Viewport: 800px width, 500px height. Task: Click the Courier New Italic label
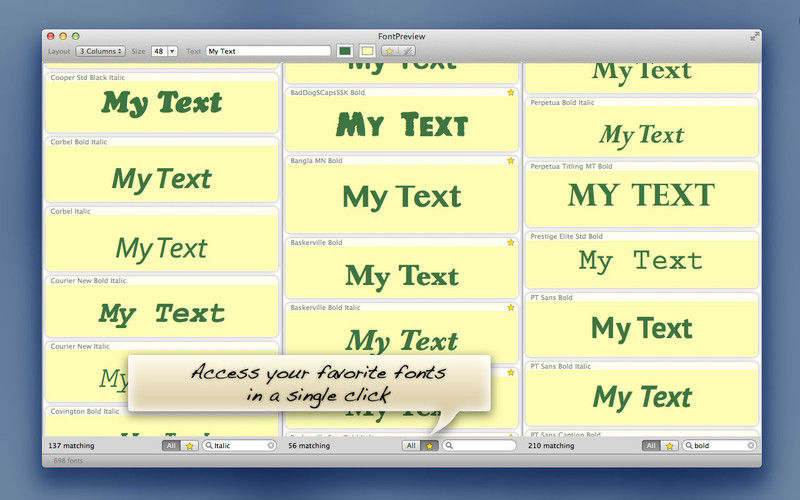click(80, 346)
